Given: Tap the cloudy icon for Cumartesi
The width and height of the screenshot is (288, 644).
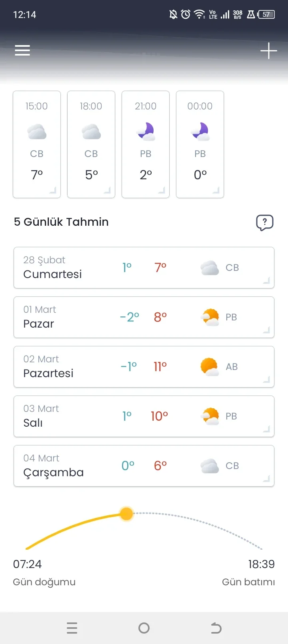Looking at the screenshot, I should (x=209, y=268).
